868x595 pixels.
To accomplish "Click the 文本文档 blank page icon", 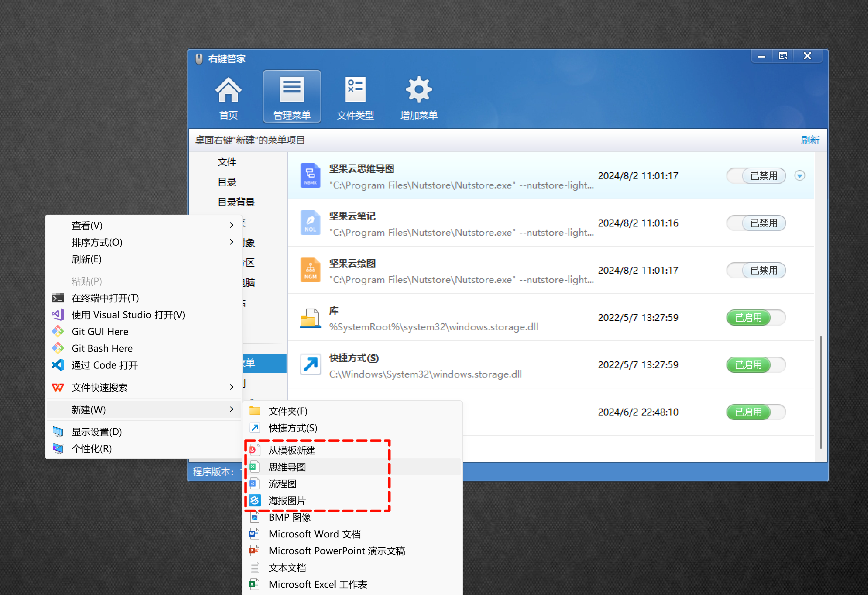I will coord(255,567).
